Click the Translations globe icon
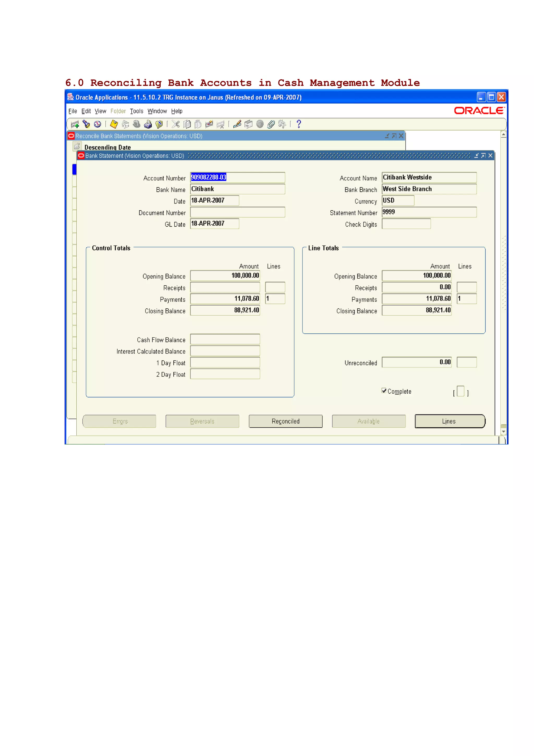 (x=260, y=124)
